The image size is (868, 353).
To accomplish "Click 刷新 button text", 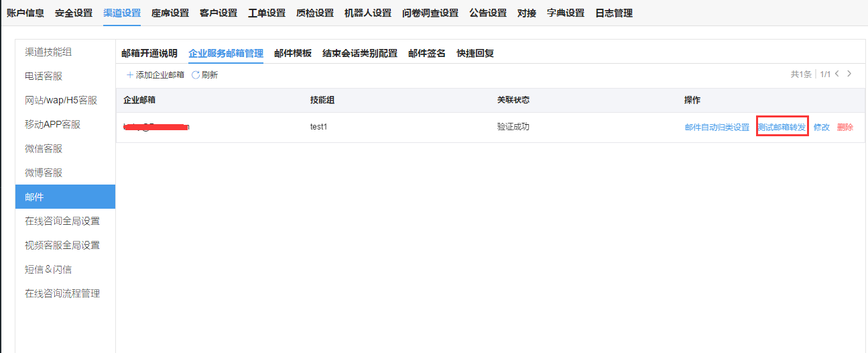I will pos(210,75).
